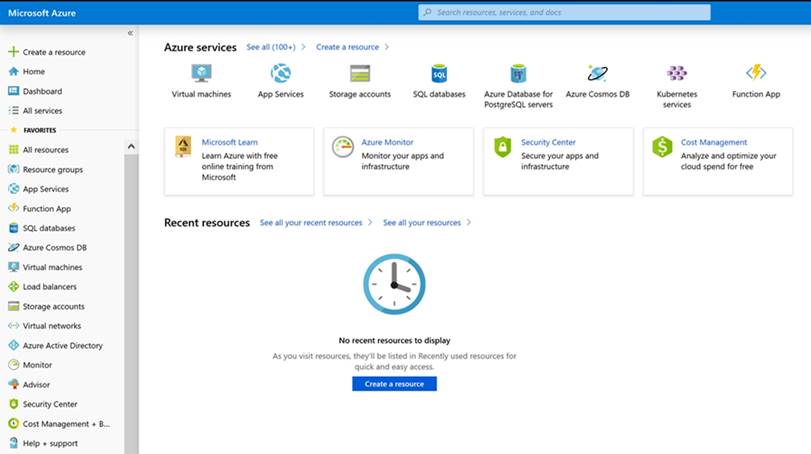This screenshot has height=454, width=811.
Task: Expand See all (100+) services link
Action: tap(271, 47)
